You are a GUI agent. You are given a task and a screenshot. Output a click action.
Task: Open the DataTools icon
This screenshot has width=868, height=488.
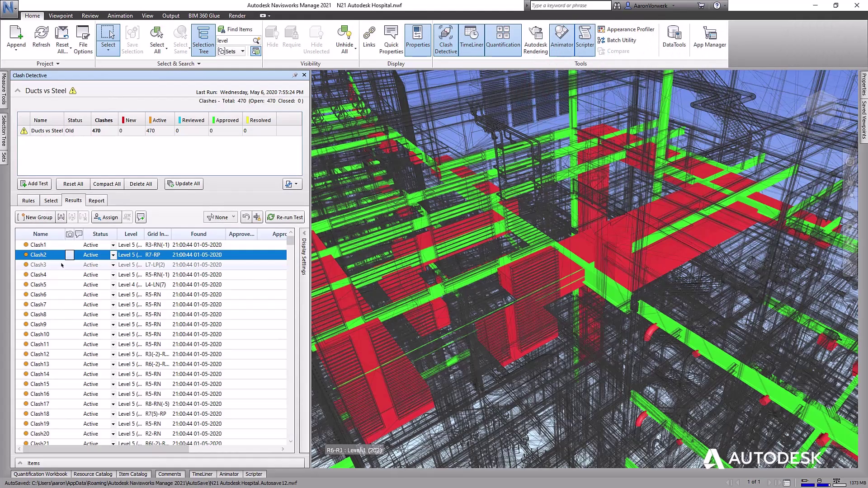pos(674,38)
